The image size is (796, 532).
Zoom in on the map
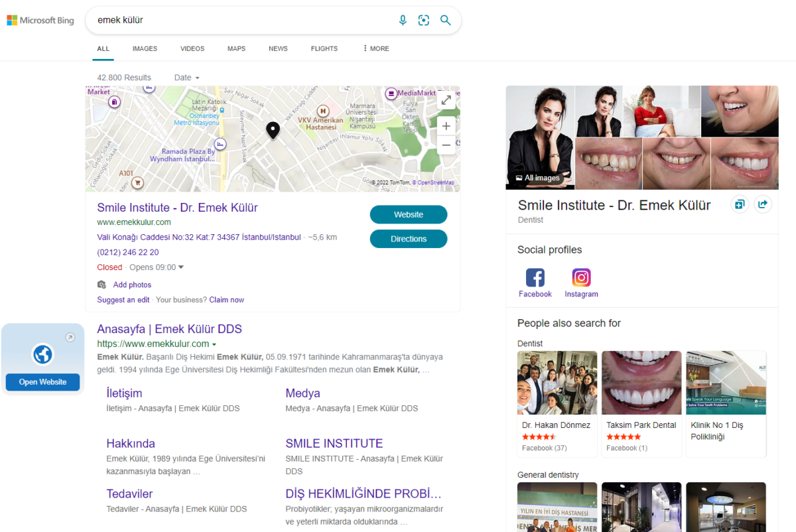pos(446,126)
